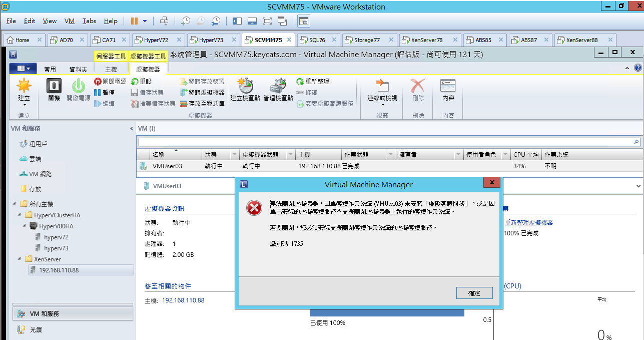The width and height of the screenshot is (644, 340).
Task: Click VMware send Ctrl+Alt+Del toolbar icon
Action: (x=164, y=21)
